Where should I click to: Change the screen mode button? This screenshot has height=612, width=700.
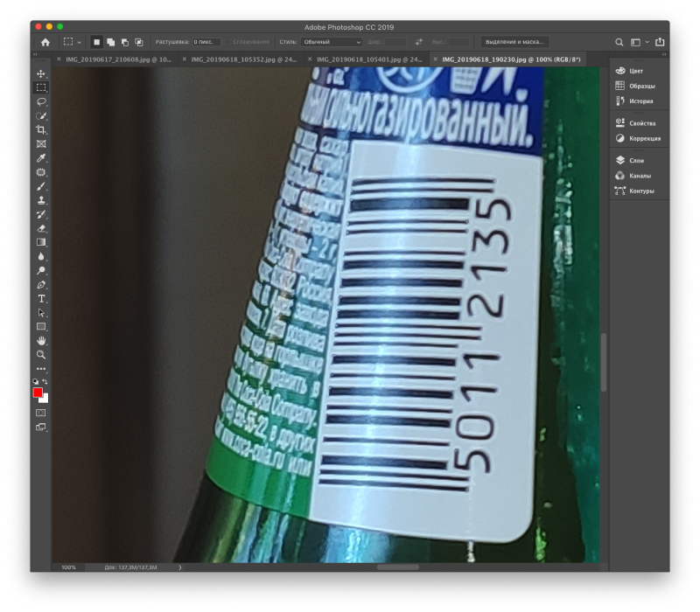[41, 427]
